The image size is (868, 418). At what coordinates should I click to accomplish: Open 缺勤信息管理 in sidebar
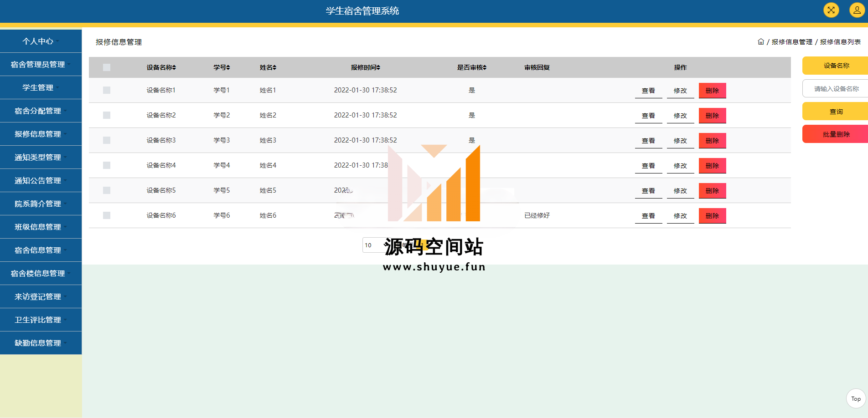pyautogui.click(x=41, y=343)
